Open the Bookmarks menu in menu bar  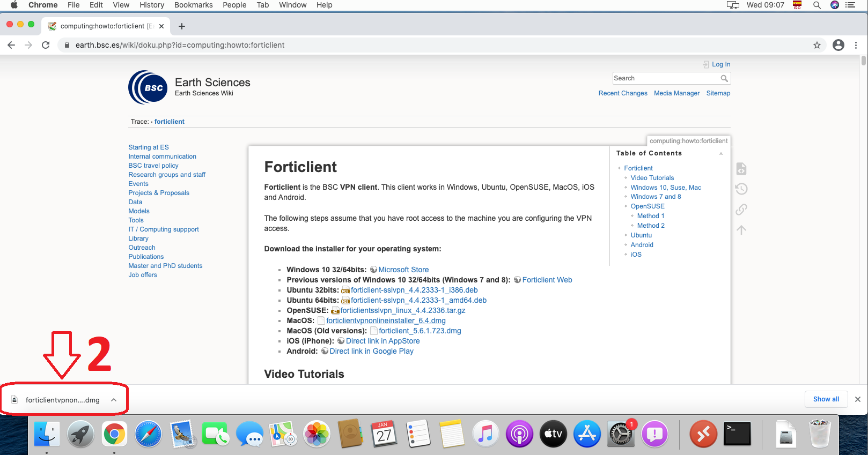click(x=193, y=5)
